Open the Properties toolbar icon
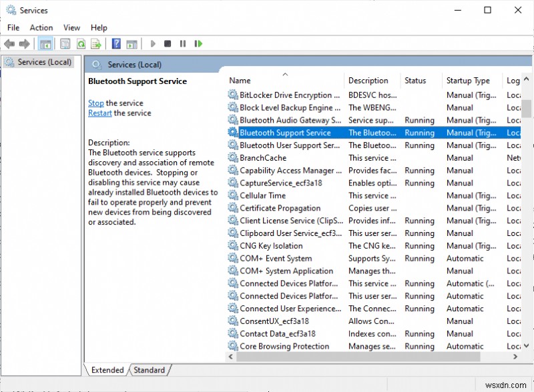The height and width of the screenshot is (392, 534). (x=65, y=44)
